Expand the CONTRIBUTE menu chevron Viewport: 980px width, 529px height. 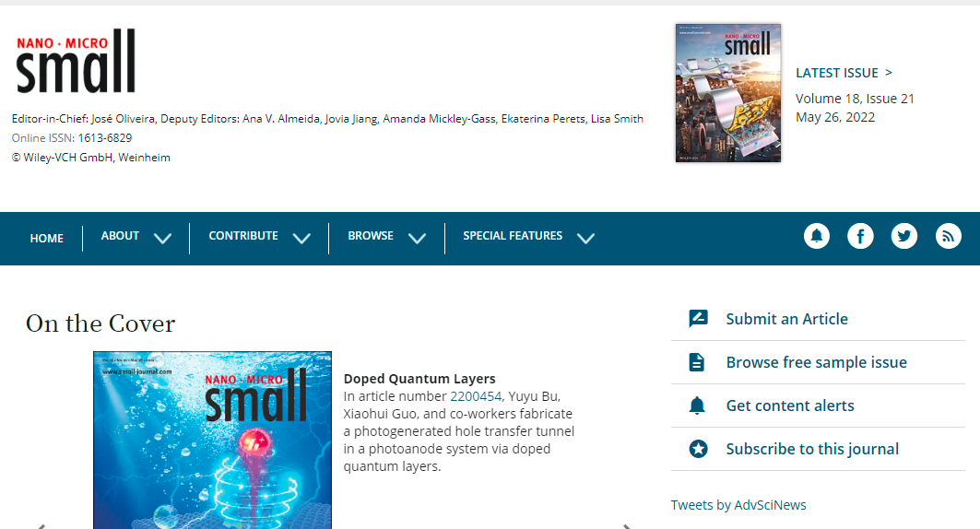click(301, 238)
